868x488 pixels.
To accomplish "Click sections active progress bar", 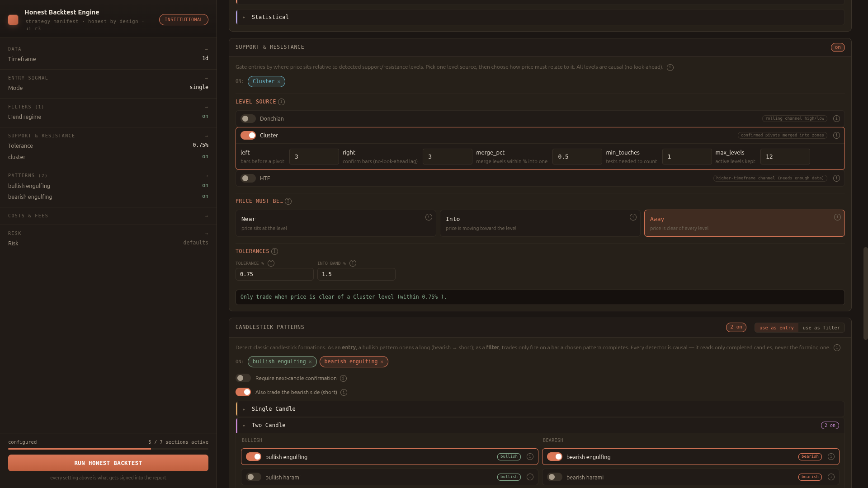I will [x=108, y=449].
